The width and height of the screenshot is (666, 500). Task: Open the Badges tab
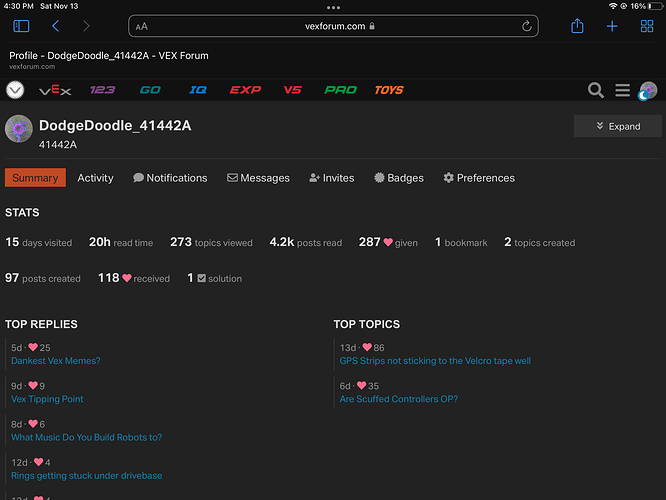tap(398, 178)
